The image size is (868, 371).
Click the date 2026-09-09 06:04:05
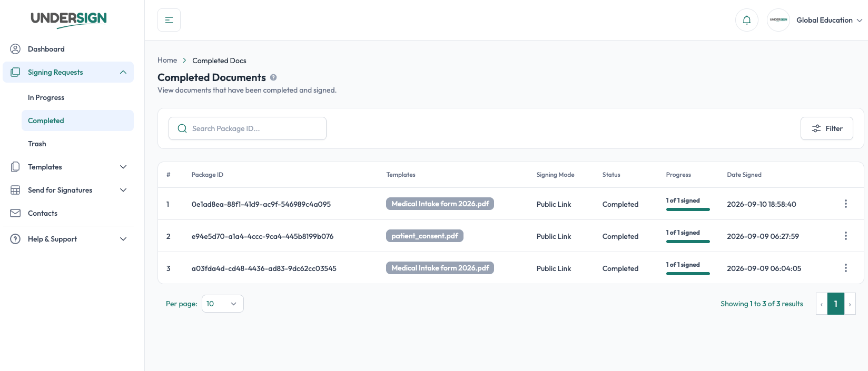click(764, 268)
